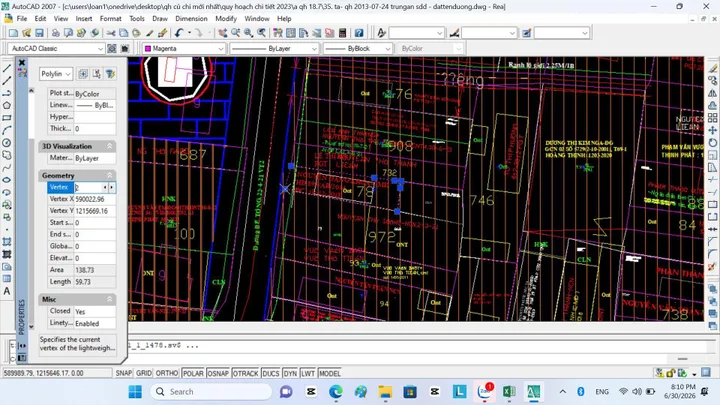
Task: Open the Help question-mark icon
Action: (x=359, y=33)
